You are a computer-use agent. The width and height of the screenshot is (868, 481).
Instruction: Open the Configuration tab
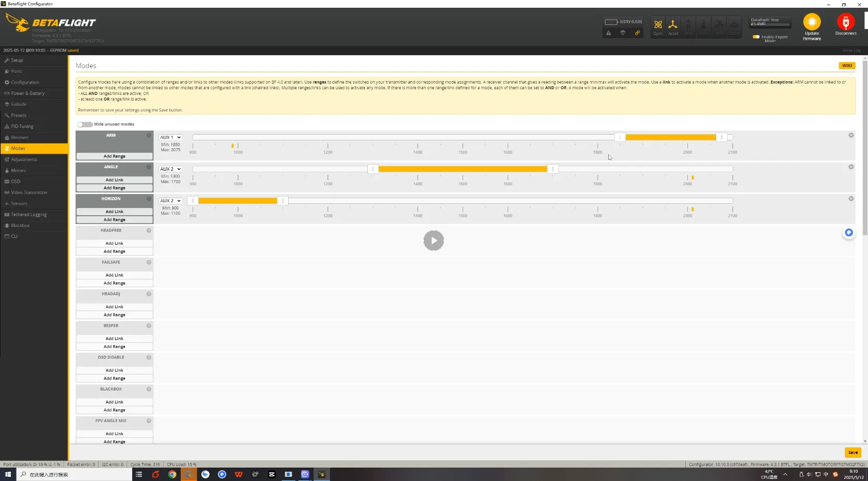tap(34, 82)
